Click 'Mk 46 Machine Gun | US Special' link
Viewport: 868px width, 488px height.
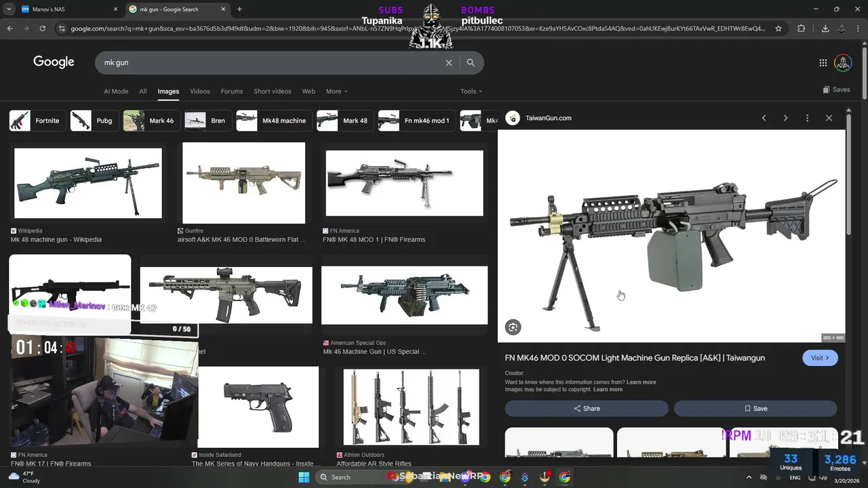point(374,352)
